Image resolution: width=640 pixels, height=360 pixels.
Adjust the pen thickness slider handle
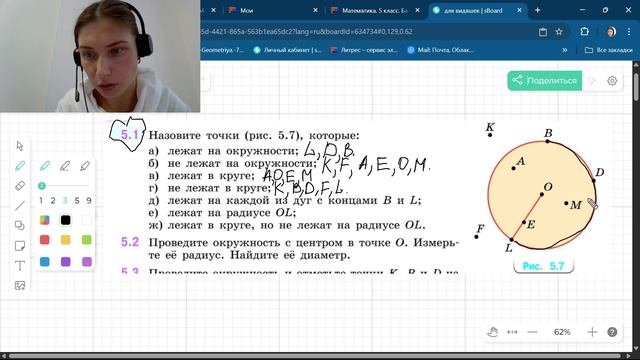click(42, 186)
